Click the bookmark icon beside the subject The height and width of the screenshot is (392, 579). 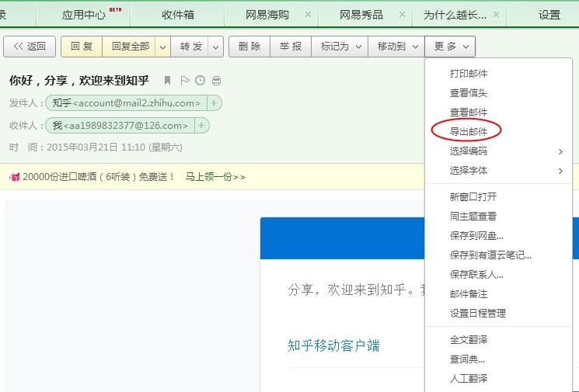point(167,81)
